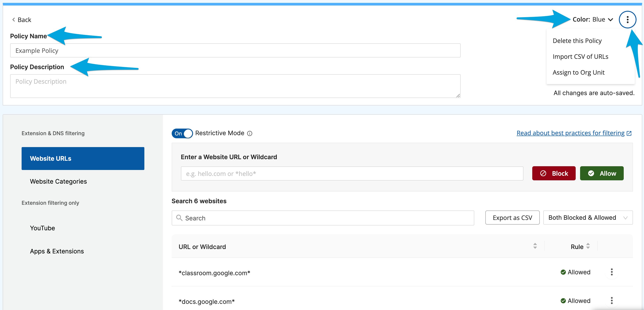Open Website Categories section
The image size is (644, 310).
pyautogui.click(x=58, y=181)
